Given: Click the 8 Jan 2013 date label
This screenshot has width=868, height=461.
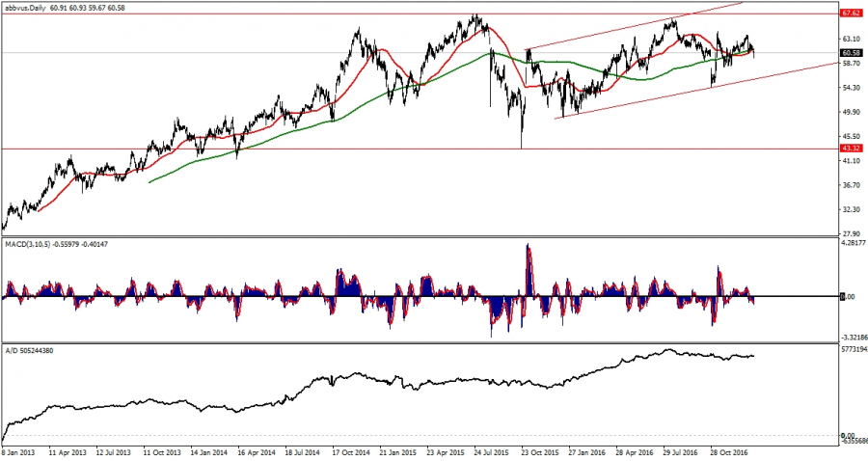Looking at the screenshot, I should pyautogui.click(x=21, y=450).
